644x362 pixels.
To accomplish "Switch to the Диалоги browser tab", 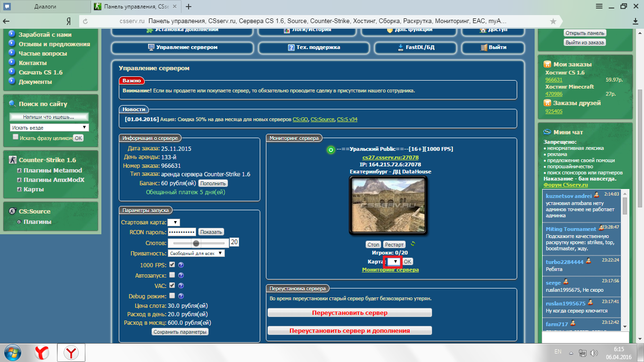I will click(45, 7).
